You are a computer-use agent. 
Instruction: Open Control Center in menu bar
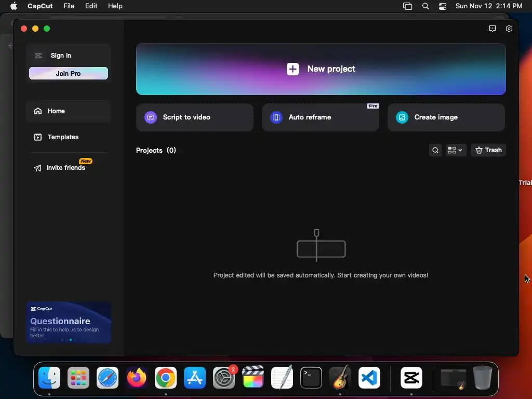[443, 6]
